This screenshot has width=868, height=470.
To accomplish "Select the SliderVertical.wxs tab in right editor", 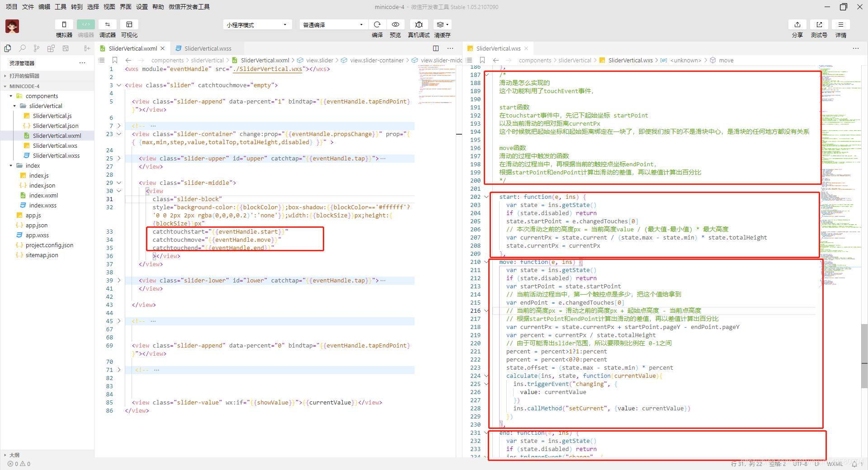I will coord(498,48).
